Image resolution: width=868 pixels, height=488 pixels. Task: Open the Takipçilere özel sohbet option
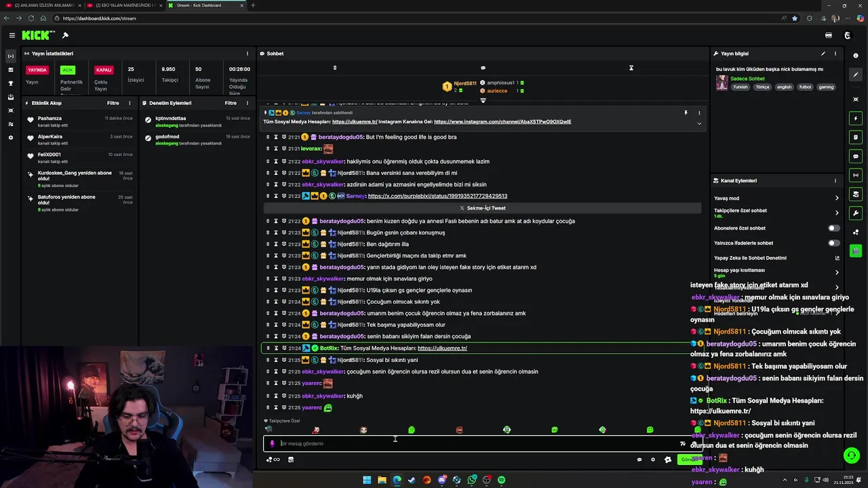(x=777, y=213)
